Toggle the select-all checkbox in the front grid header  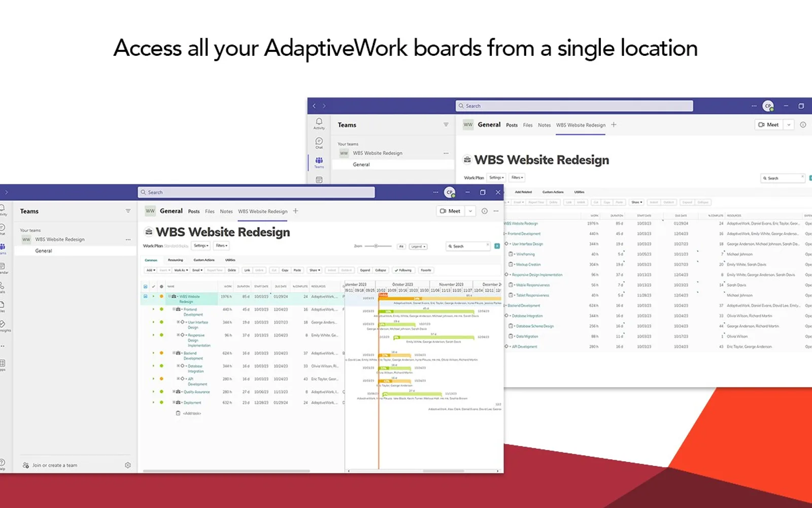[146, 287]
